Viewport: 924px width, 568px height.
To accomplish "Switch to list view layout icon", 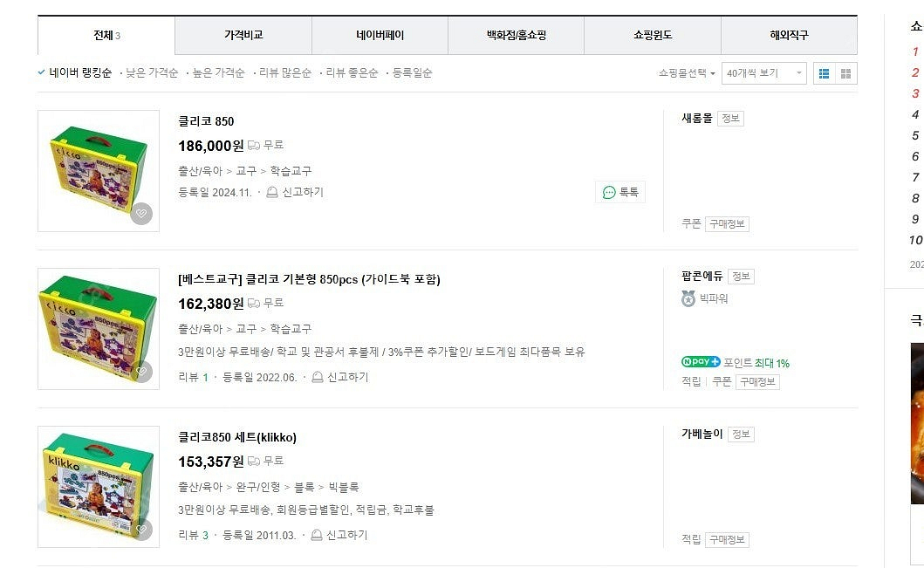I will click(x=824, y=73).
